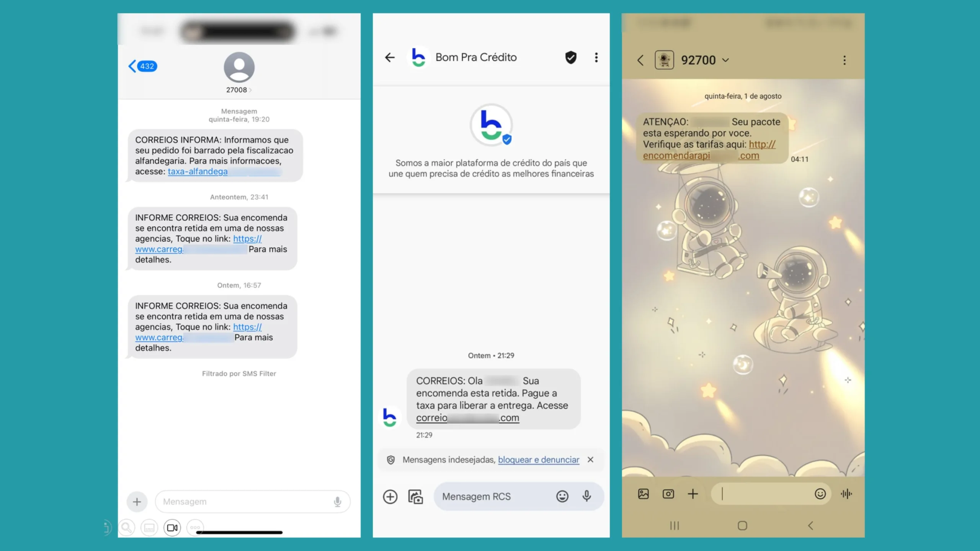Tap Android recent apps navigation button
Screen dimensions: 980x551
pyautogui.click(x=675, y=526)
